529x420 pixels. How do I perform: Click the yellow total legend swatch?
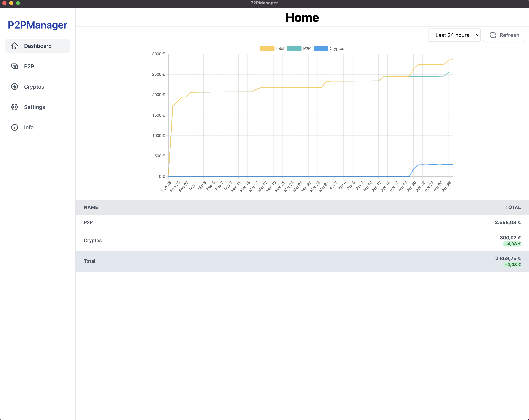tap(267, 49)
